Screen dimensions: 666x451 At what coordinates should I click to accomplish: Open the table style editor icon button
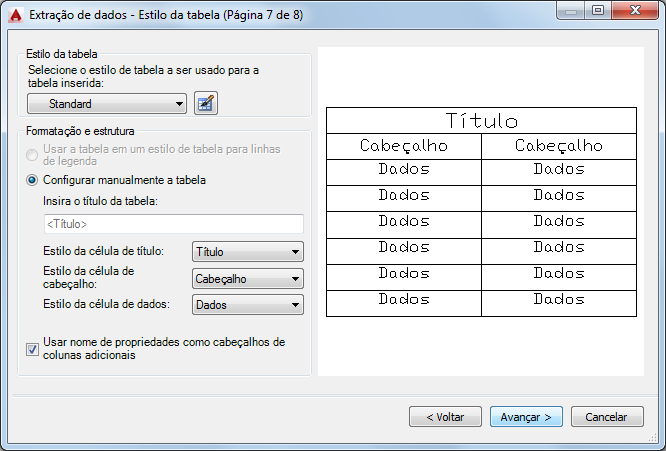(x=206, y=103)
